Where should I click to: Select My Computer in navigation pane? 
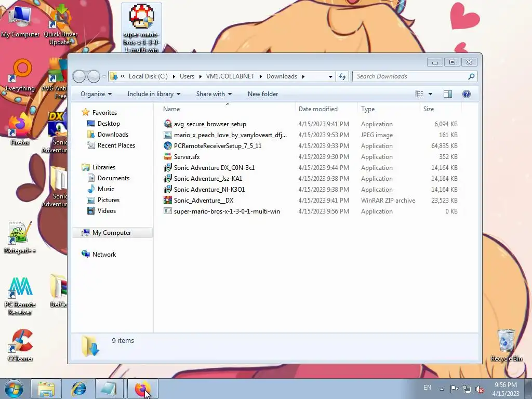pyautogui.click(x=112, y=232)
